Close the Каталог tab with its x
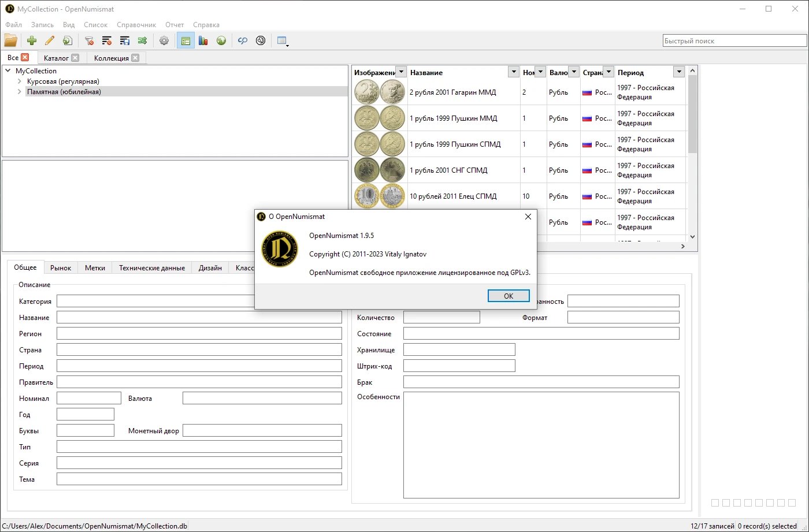The width and height of the screenshot is (809, 532). pos(75,58)
